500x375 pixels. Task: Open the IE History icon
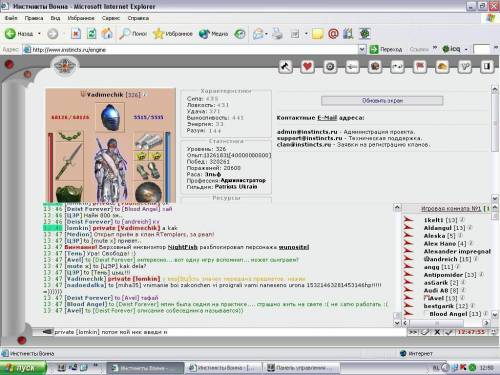click(240, 33)
